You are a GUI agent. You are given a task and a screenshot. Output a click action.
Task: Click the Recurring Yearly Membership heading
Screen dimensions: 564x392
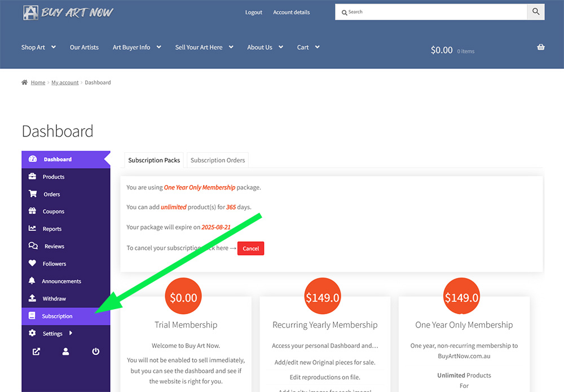(325, 325)
